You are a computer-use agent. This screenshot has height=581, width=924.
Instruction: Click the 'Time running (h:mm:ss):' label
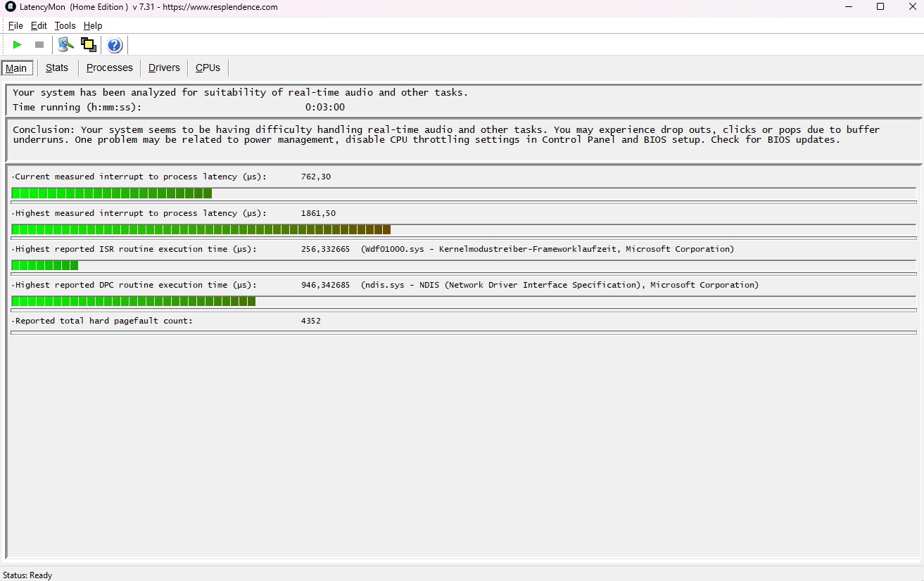tap(77, 108)
